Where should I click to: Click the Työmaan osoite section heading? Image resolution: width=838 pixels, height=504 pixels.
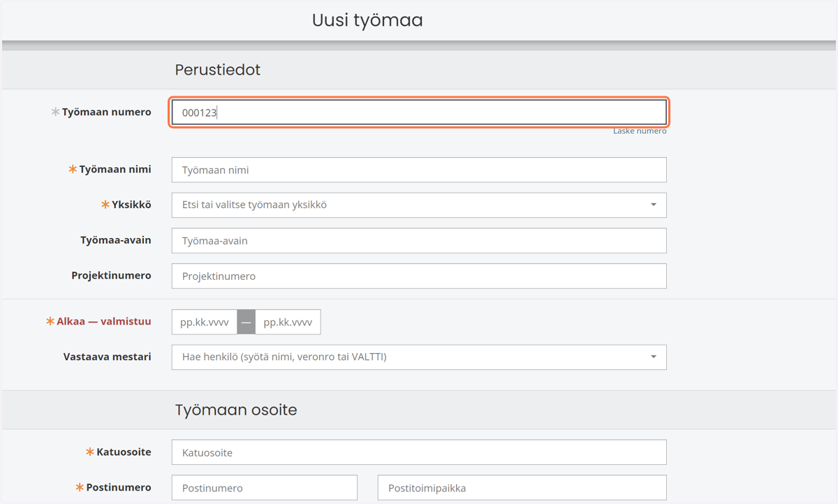click(236, 410)
